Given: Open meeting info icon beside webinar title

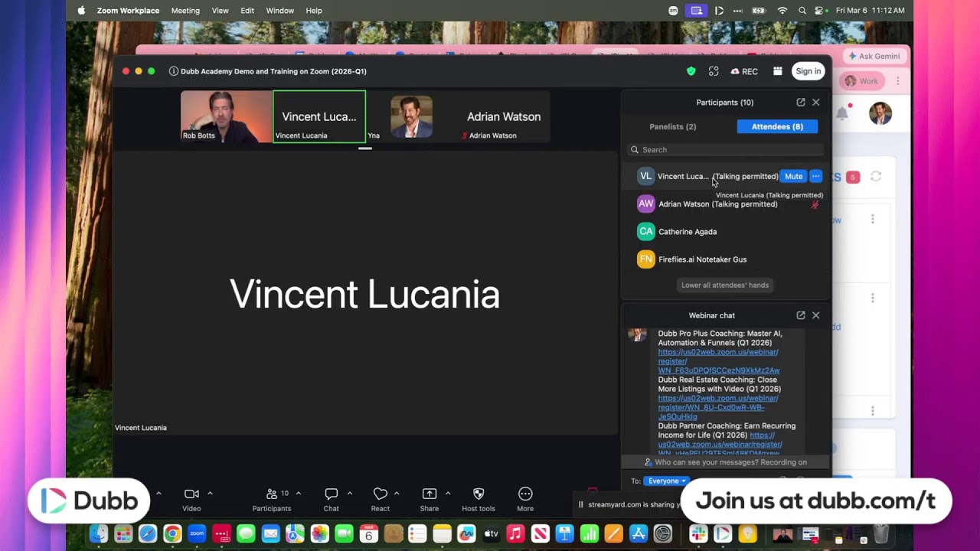Looking at the screenshot, I should 174,71.
